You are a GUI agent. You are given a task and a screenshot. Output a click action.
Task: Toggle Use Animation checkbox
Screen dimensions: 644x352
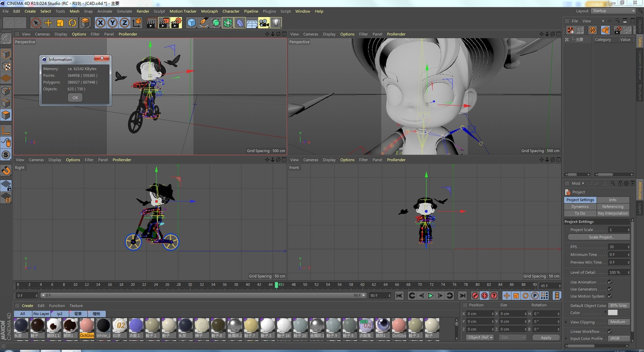click(610, 282)
